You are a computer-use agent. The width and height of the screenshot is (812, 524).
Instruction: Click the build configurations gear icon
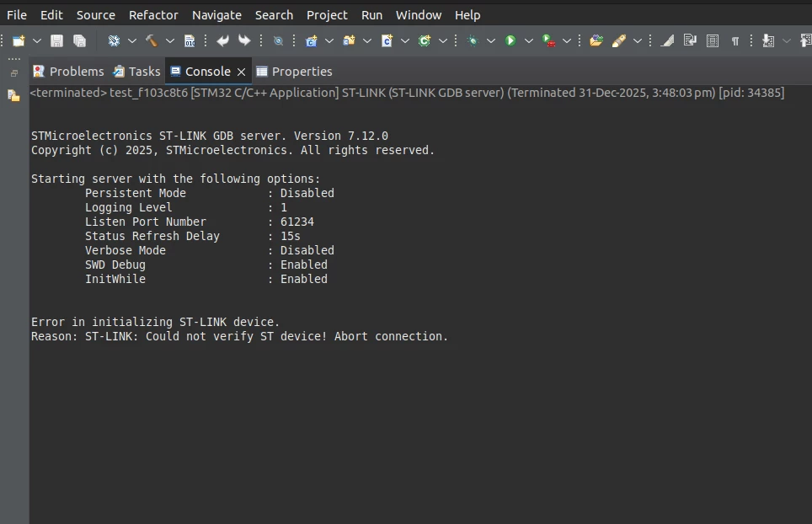[x=114, y=41]
